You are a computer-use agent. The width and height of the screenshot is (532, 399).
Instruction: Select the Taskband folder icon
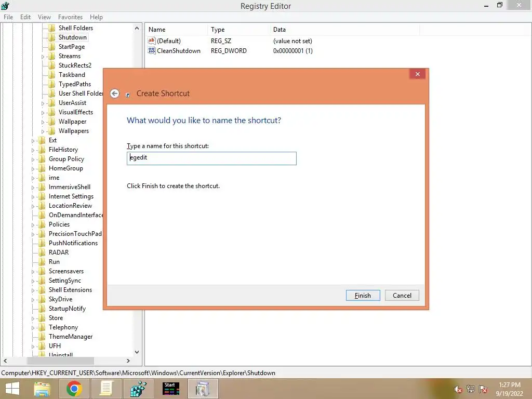51,75
